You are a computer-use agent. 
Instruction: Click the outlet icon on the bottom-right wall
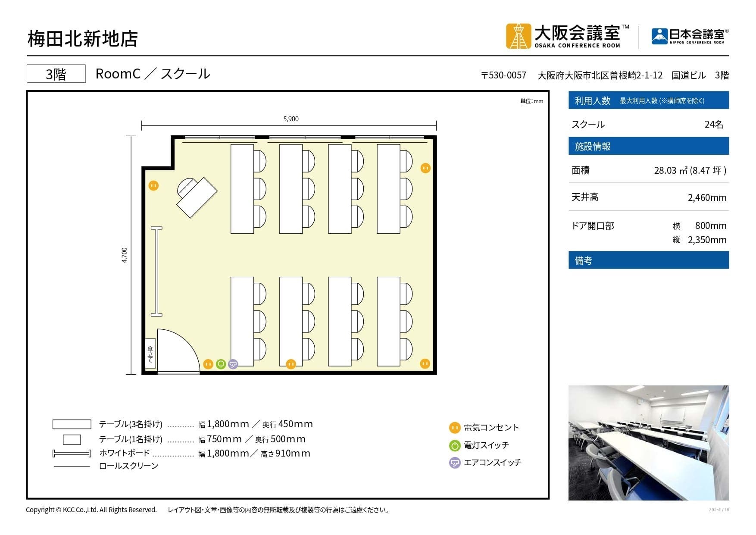[425, 364]
